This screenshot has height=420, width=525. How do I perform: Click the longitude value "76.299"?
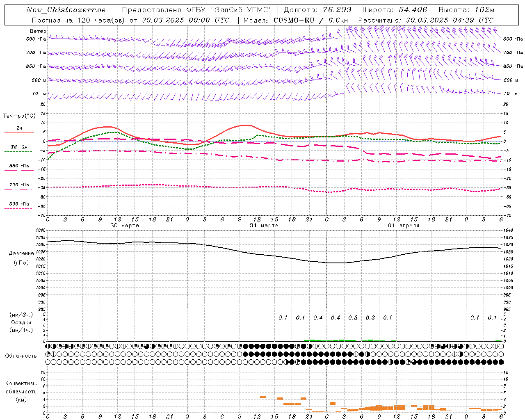click(x=337, y=10)
